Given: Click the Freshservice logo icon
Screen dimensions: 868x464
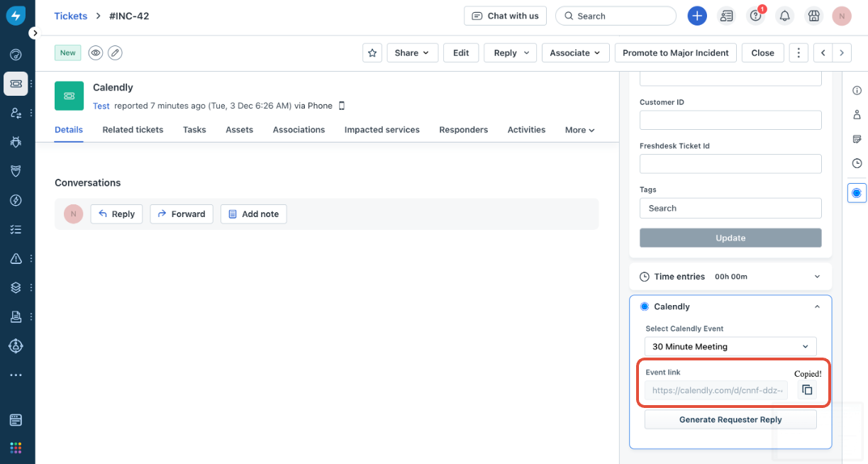Looking at the screenshot, I should click(x=16, y=16).
